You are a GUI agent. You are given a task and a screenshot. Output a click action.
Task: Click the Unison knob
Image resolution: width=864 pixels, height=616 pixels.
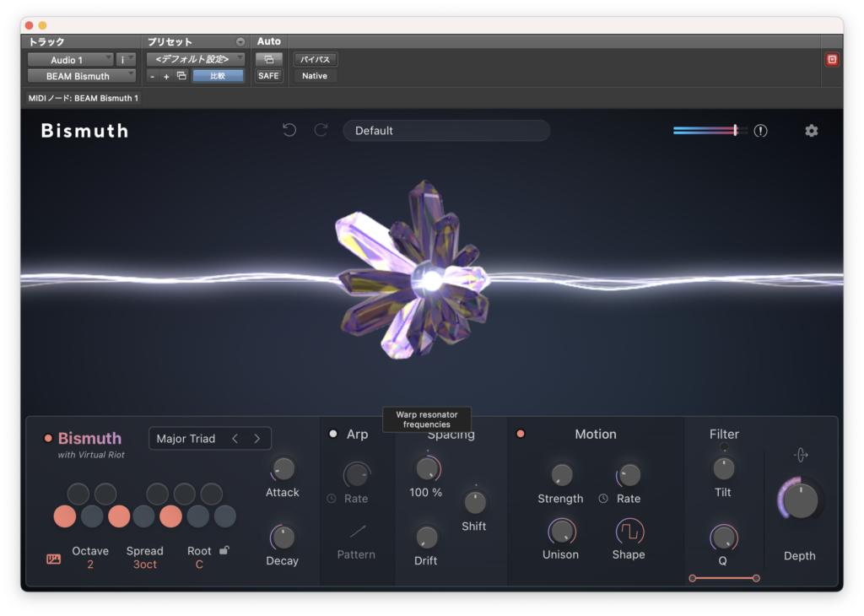[561, 532]
